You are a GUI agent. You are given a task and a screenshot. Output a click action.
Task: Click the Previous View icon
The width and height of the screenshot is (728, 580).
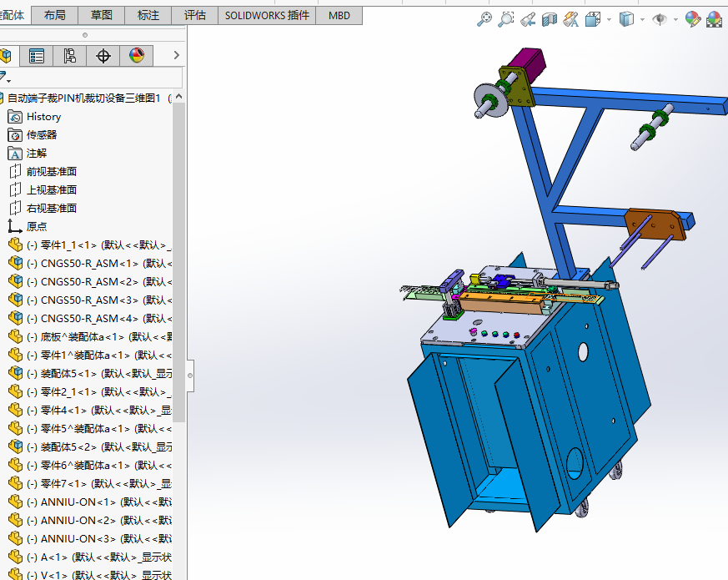(x=528, y=19)
